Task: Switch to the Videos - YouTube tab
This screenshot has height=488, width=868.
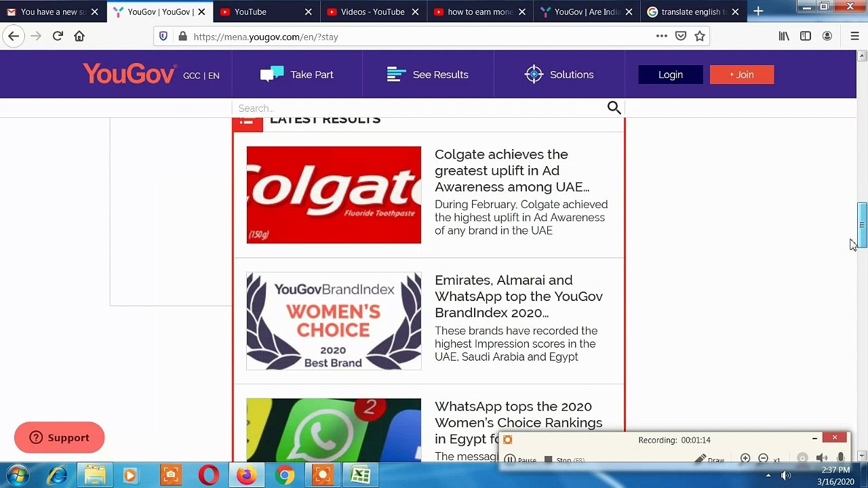Action: [372, 12]
